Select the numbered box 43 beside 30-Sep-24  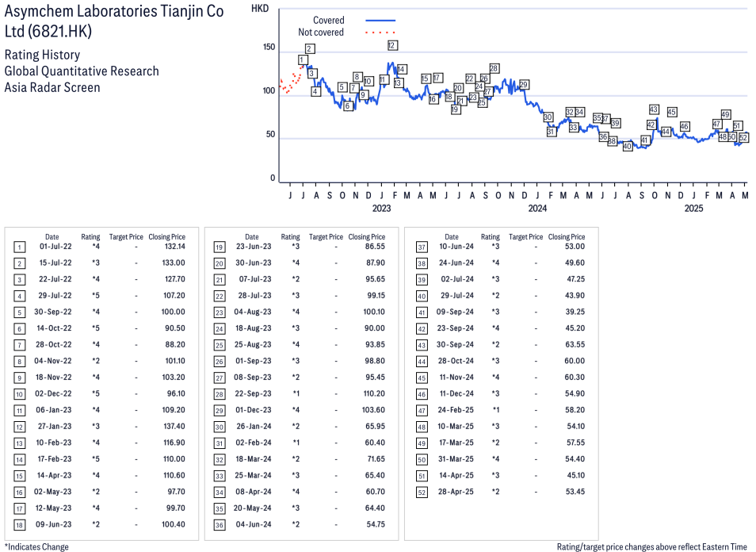pos(422,346)
